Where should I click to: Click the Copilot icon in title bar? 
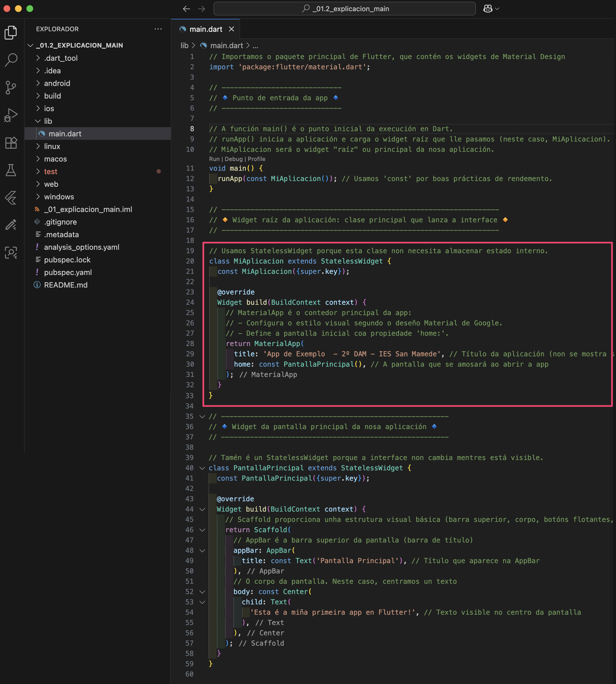pyautogui.click(x=488, y=9)
